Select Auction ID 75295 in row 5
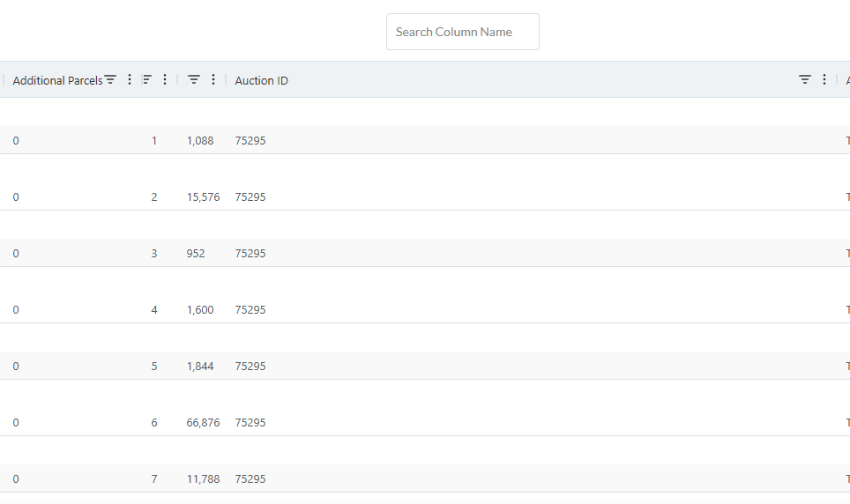The height and width of the screenshot is (504, 850). pos(250,366)
